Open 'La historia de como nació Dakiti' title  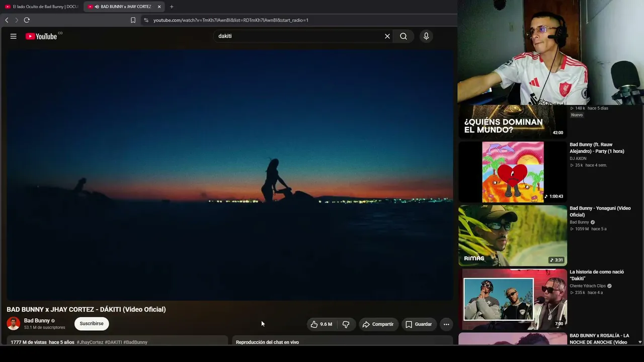tap(597, 275)
